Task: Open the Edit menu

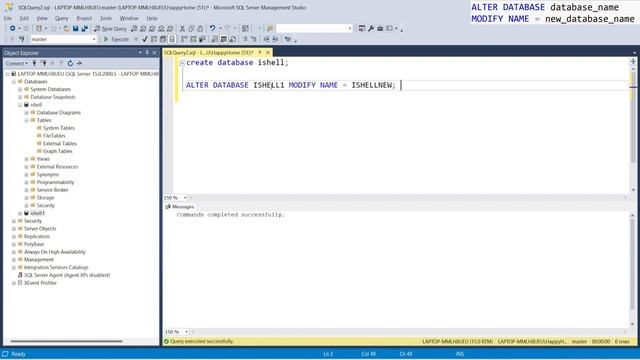Action: coord(24,18)
